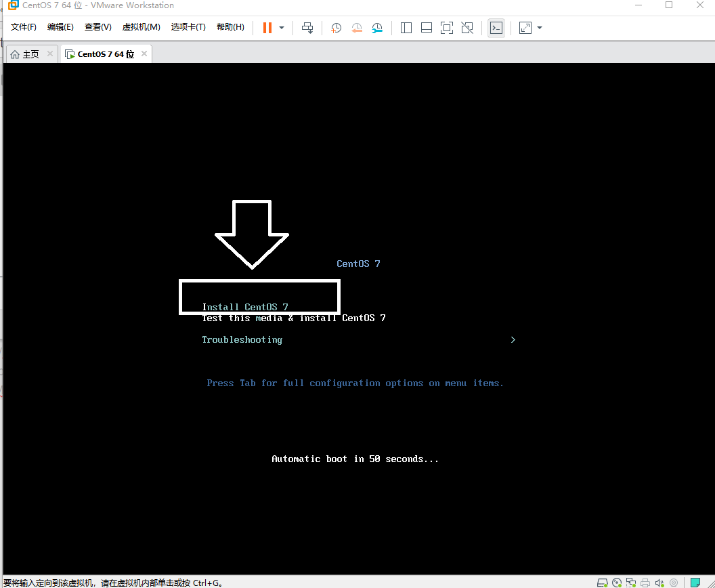Open the 帮助(H) menu
The image size is (715, 588).
[230, 27]
